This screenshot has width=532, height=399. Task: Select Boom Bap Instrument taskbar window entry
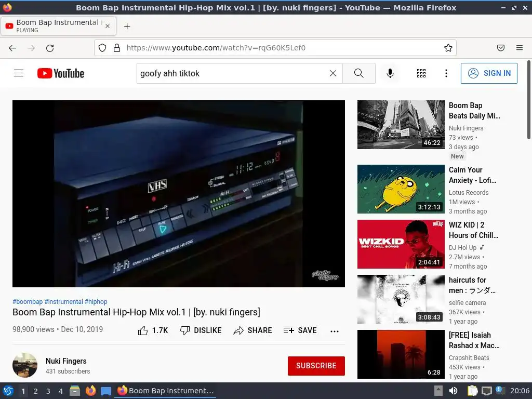(x=165, y=391)
